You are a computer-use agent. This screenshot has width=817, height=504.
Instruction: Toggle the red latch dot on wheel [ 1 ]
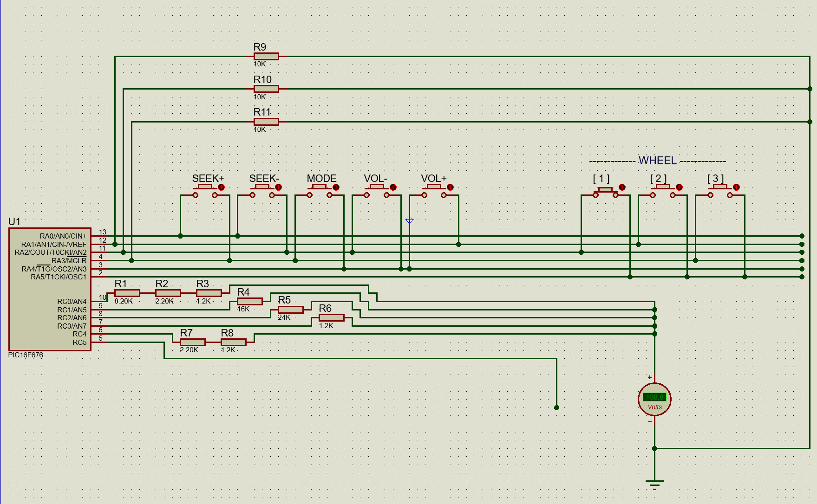click(x=622, y=187)
